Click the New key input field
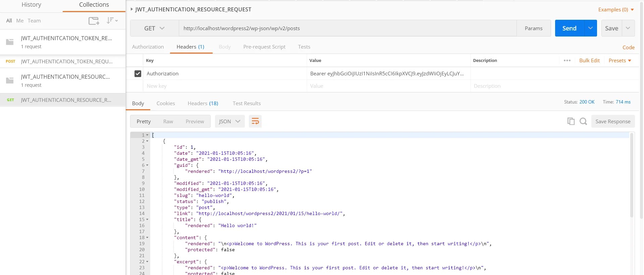This screenshot has width=644, height=275. [225, 86]
